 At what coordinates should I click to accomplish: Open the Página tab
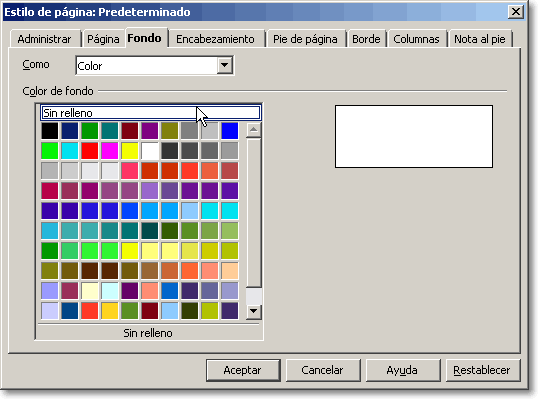(103, 39)
